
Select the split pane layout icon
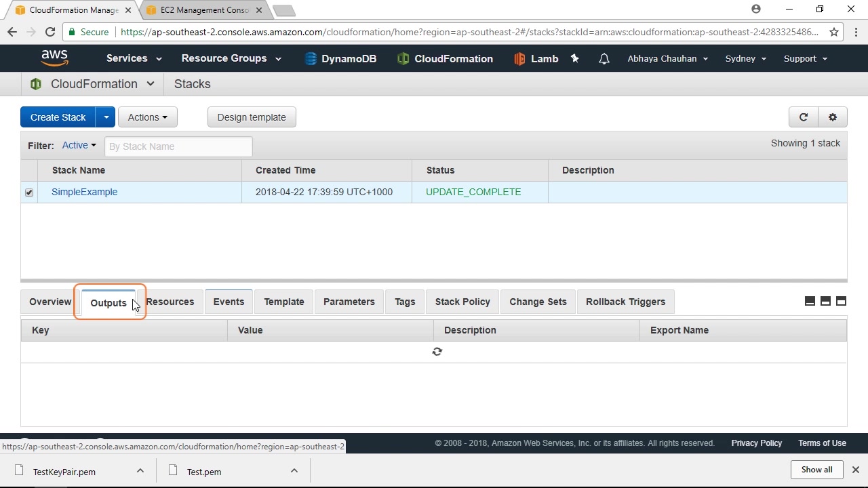point(825,302)
